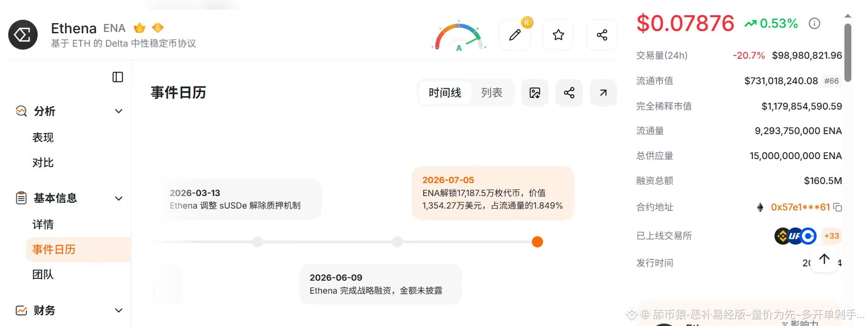The width and height of the screenshot is (868, 326).
Task: Show the +33 more exchanges
Action: pyautogui.click(x=831, y=236)
